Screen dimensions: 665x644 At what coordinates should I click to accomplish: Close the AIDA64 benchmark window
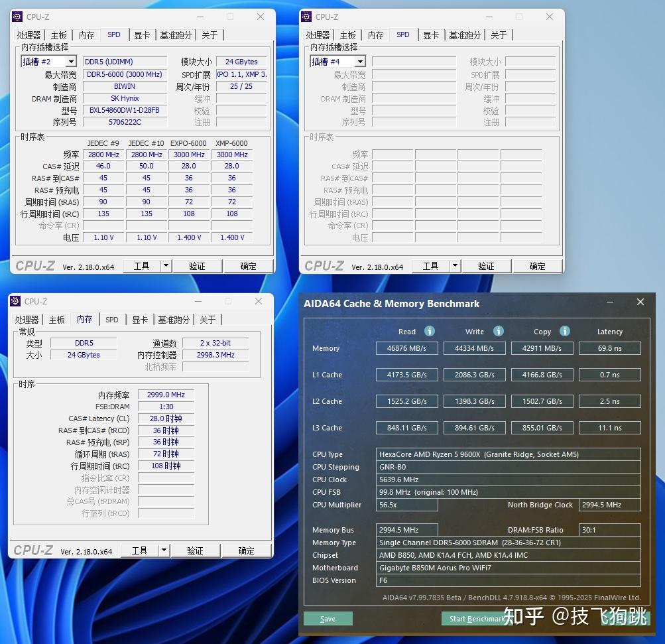[x=640, y=302]
